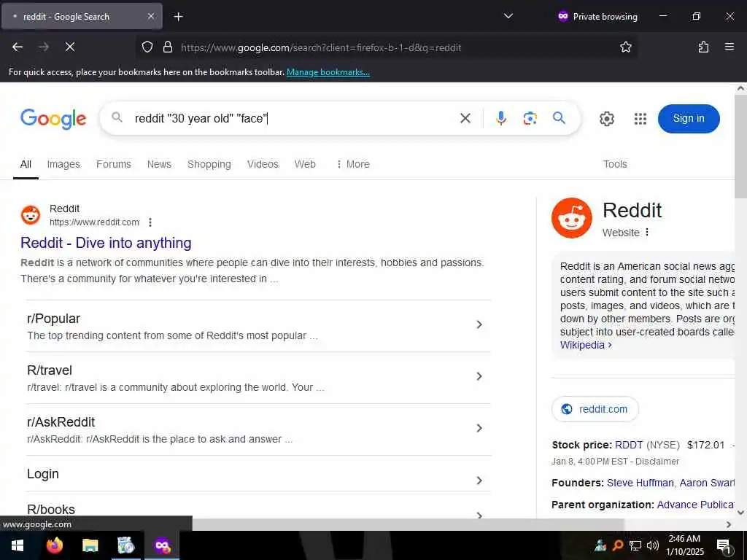The height and width of the screenshot is (560, 747).
Task: Click the horizontal page scrollbar
Action: [407, 524]
